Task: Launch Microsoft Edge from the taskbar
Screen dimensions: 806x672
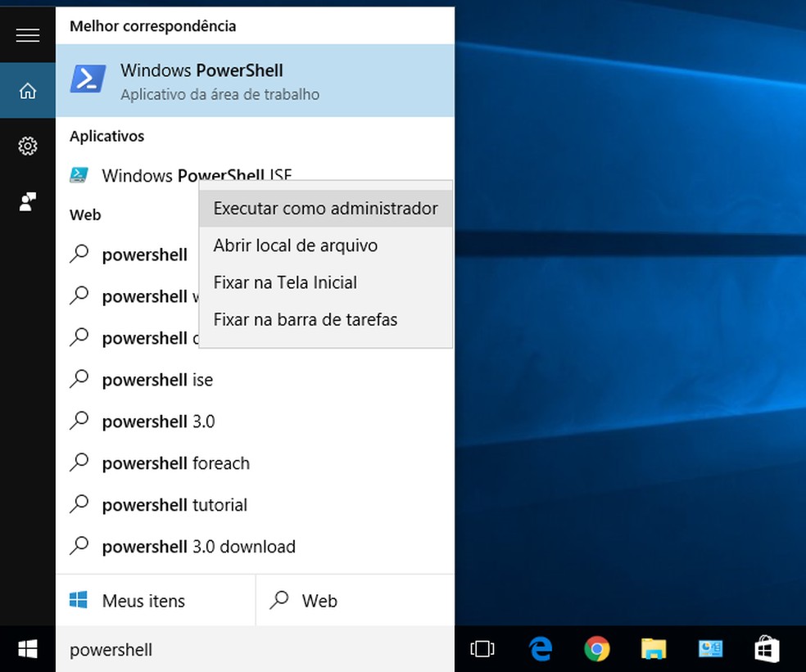Action: click(540, 648)
